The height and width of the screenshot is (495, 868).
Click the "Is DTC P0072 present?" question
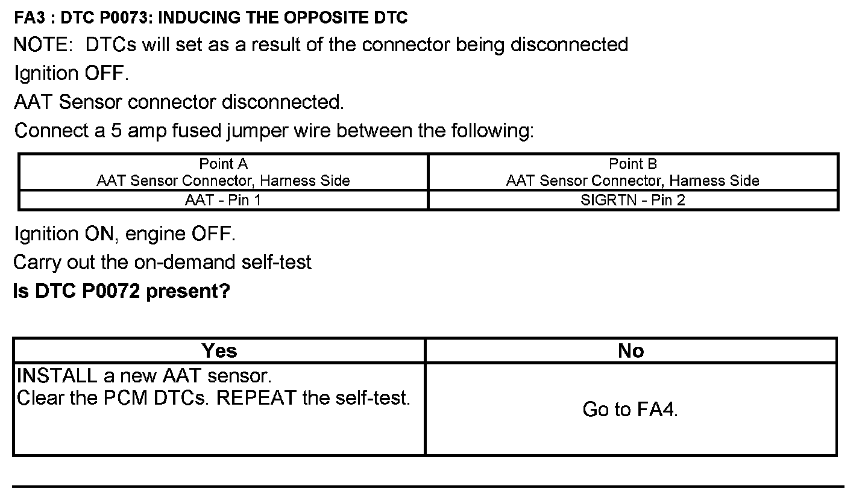122,291
